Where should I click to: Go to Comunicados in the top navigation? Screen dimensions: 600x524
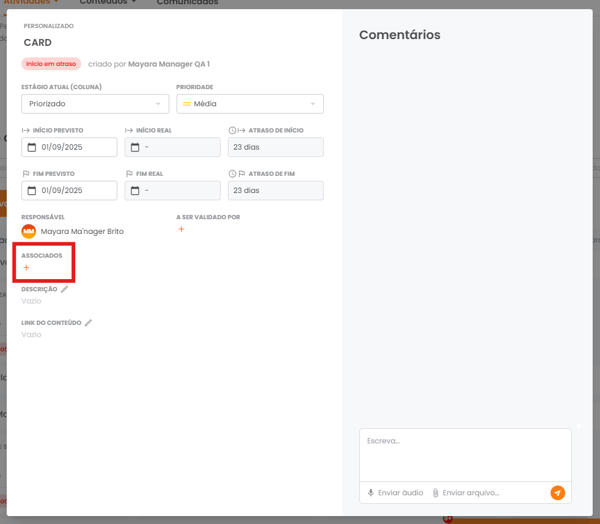tap(187, 3)
